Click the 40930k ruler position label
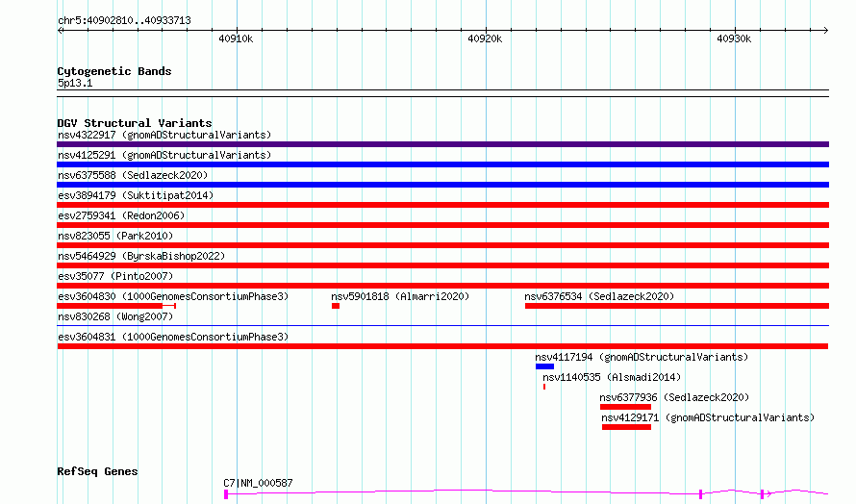The height and width of the screenshot is (504, 856). pos(734,38)
